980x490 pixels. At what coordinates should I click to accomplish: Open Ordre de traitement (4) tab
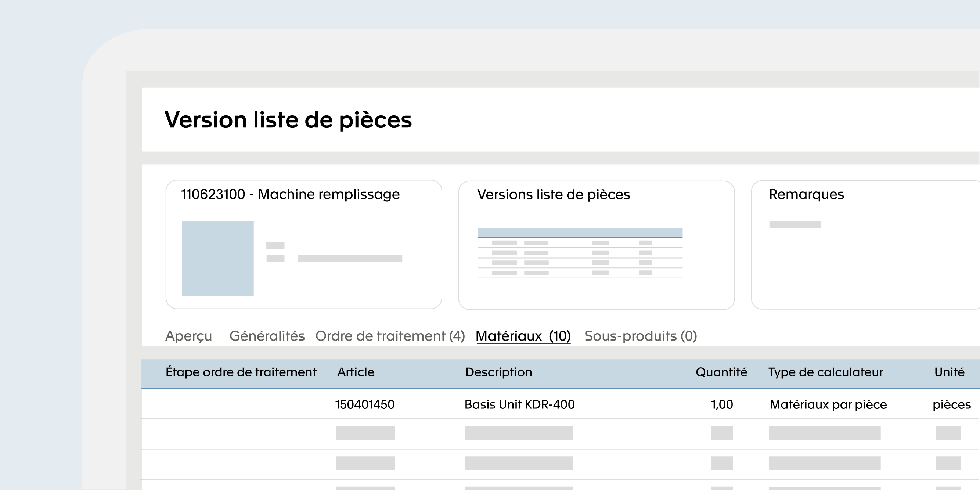tap(390, 336)
